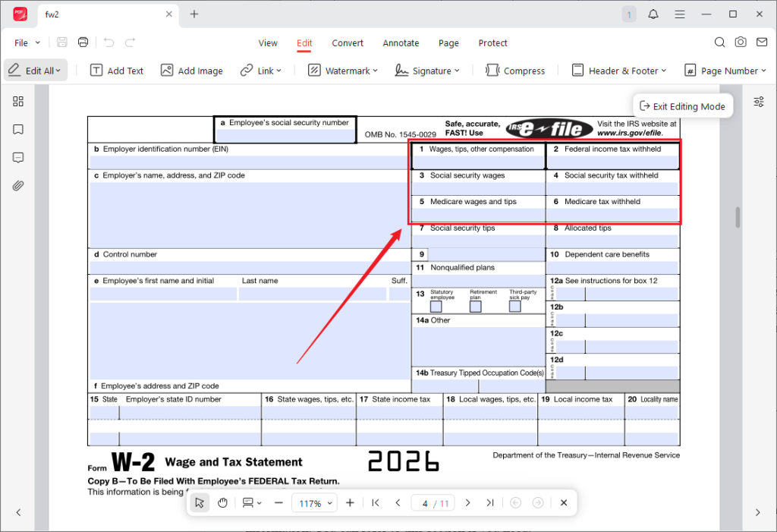Open the page display mode dropdown
This screenshot has width=777, height=532.
(252, 502)
